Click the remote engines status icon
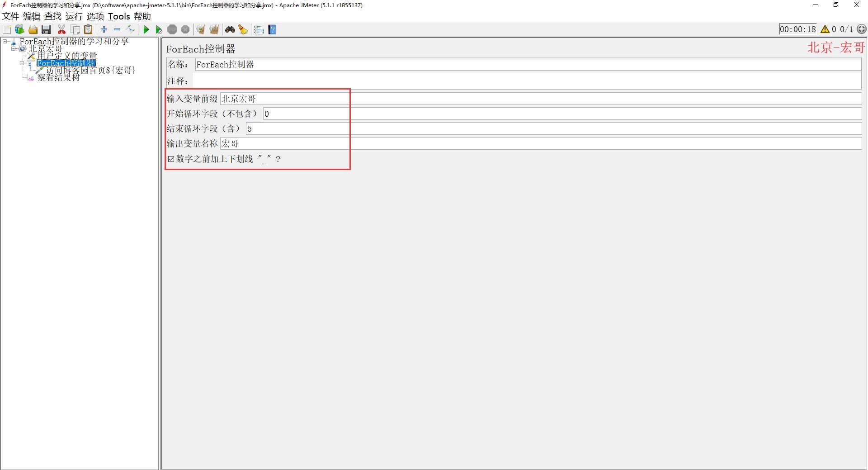Image resolution: width=868 pixels, height=470 pixels. 862,29
